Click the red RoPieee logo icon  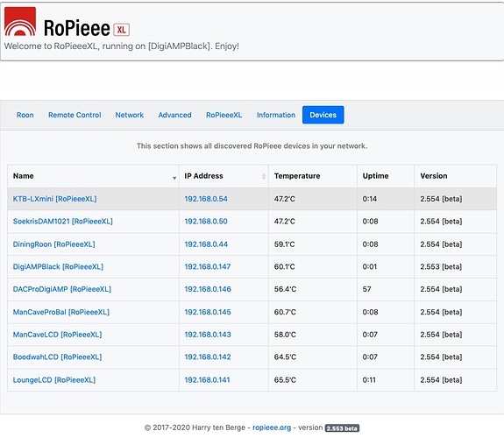(20, 21)
